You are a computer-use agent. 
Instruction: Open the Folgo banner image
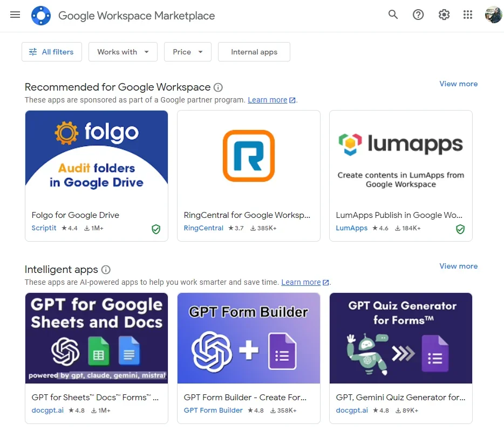click(97, 156)
